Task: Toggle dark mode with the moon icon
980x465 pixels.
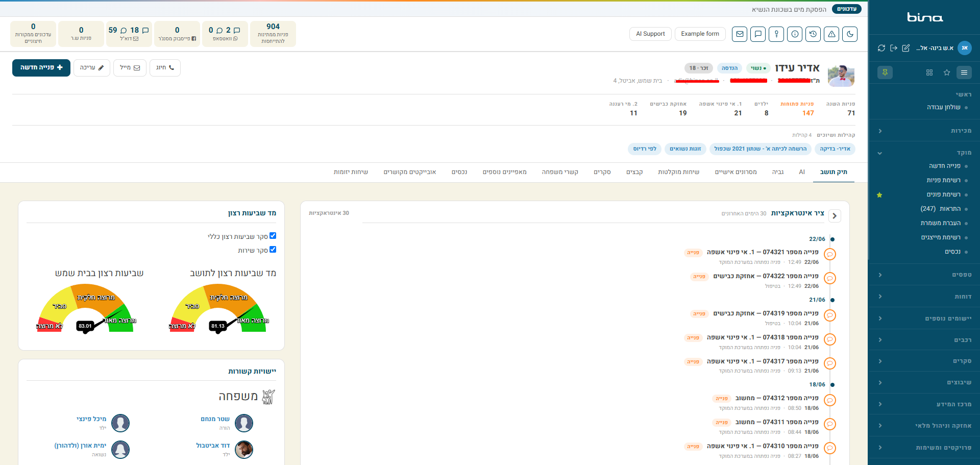Action: [850, 34]
